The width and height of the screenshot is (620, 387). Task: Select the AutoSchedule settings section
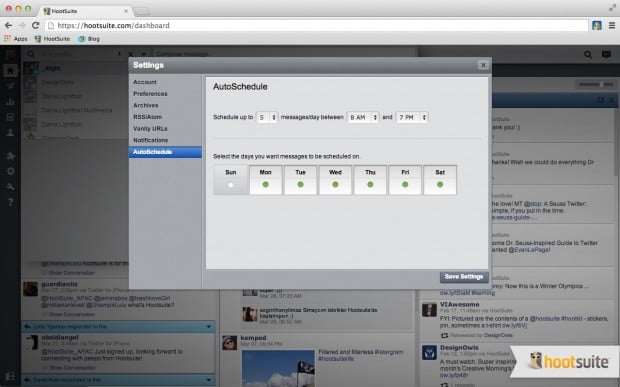[165, 152]
